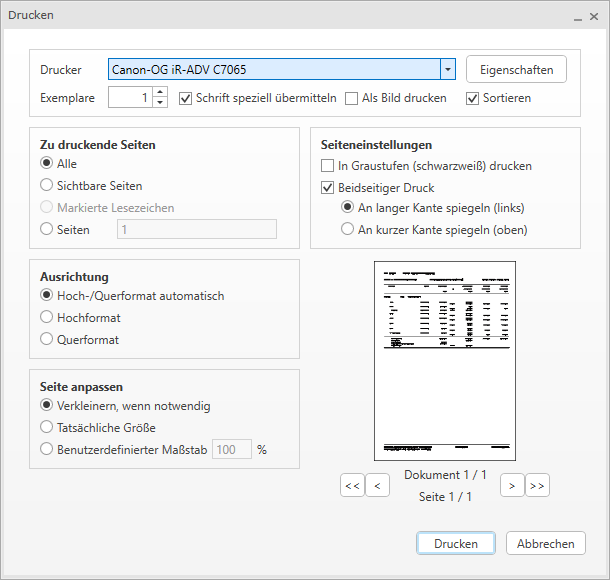This screenshot has width=610, height=580.
Task: Go to the first document preview page
Action: [x=352, y=486]
